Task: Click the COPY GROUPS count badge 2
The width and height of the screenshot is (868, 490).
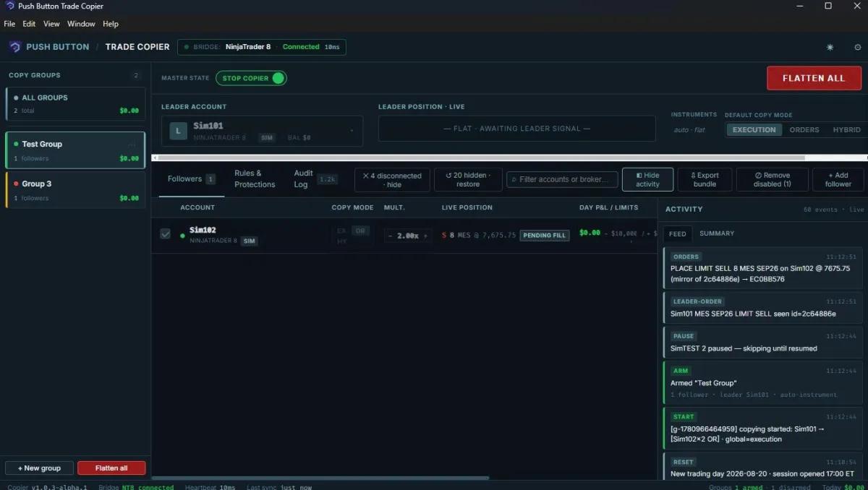Action: coord(136,75)
